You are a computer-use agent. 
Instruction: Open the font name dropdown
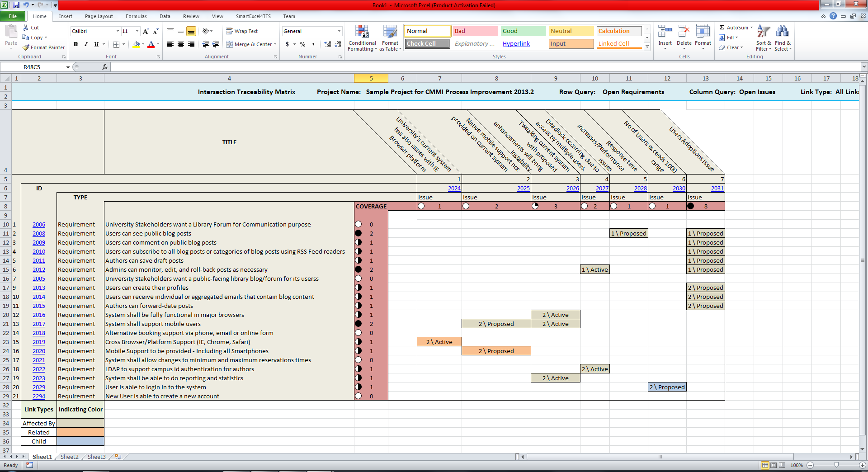(116, 31)
